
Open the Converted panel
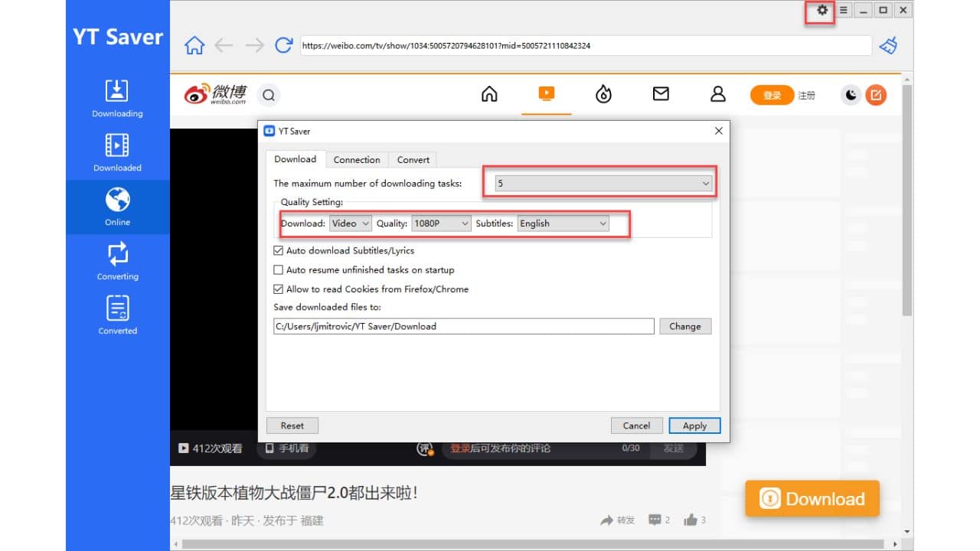(117, 314)
